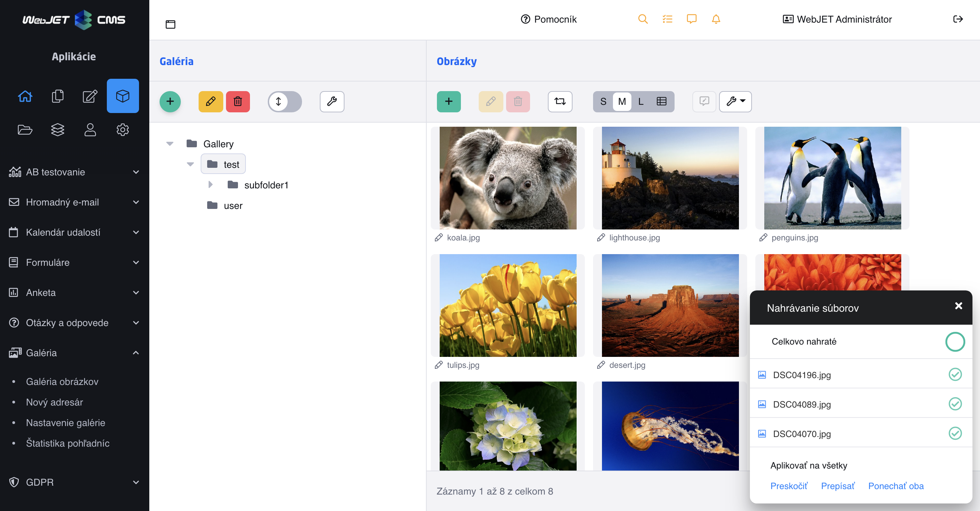The height and width of the screenshot is (511, 980).
Task: Toggle folder sorting switch in Galéria panel
Action: tap(284, 102)
